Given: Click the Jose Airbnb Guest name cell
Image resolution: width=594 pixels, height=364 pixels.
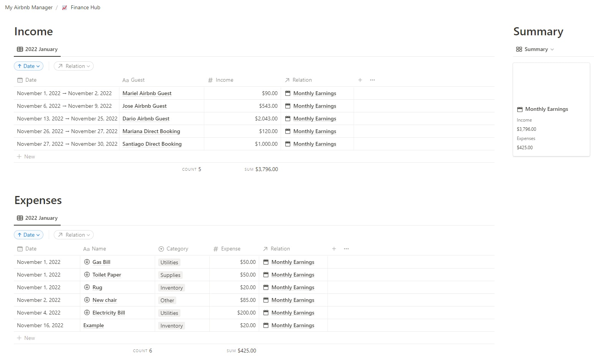Looking at the screenshot, I should click(x=161, y=106).
